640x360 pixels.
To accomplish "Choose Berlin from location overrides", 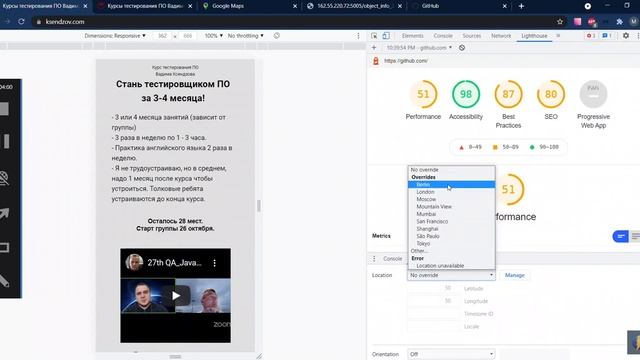I will click(x=451, y=184).
